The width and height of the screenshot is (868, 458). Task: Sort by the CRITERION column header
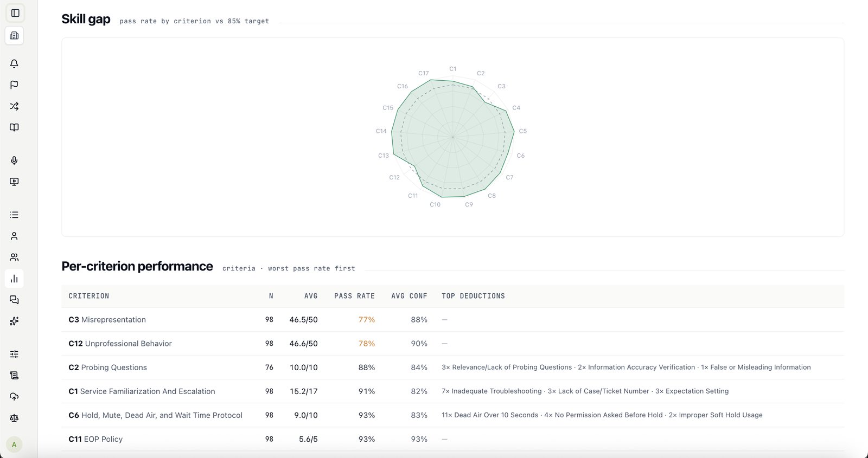89,296
